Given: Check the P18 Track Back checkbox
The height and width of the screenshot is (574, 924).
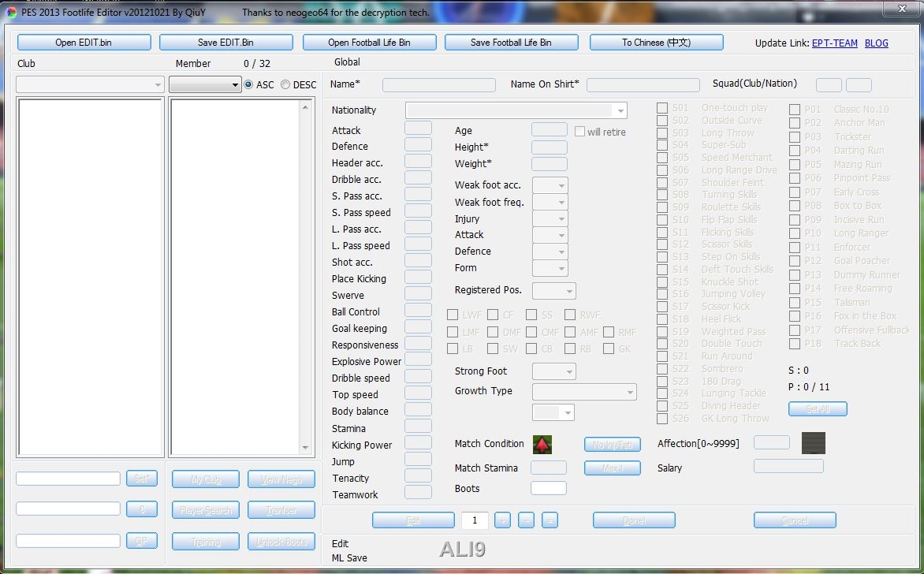Looking at the screenshot, I should 795,344.
